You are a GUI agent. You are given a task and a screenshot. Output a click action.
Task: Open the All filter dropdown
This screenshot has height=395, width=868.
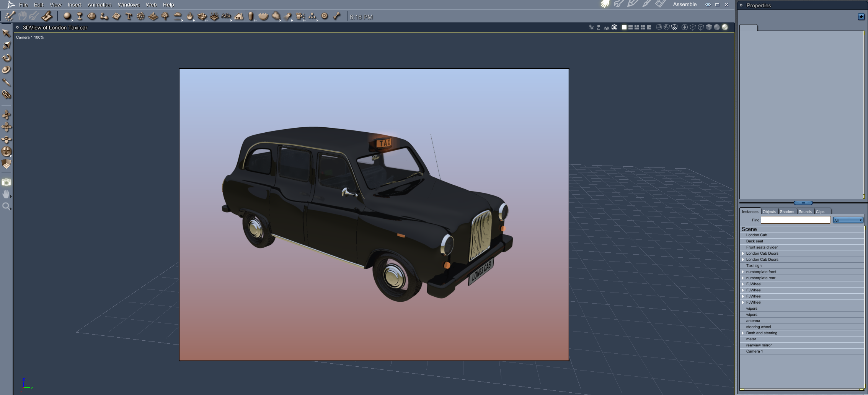click(848, 220)
